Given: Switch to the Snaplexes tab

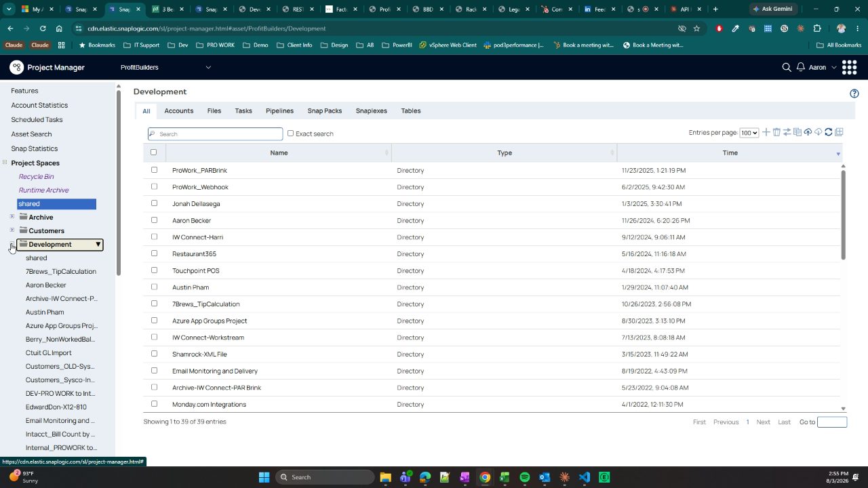Looking at the screenshot, I should click(372, 110).
